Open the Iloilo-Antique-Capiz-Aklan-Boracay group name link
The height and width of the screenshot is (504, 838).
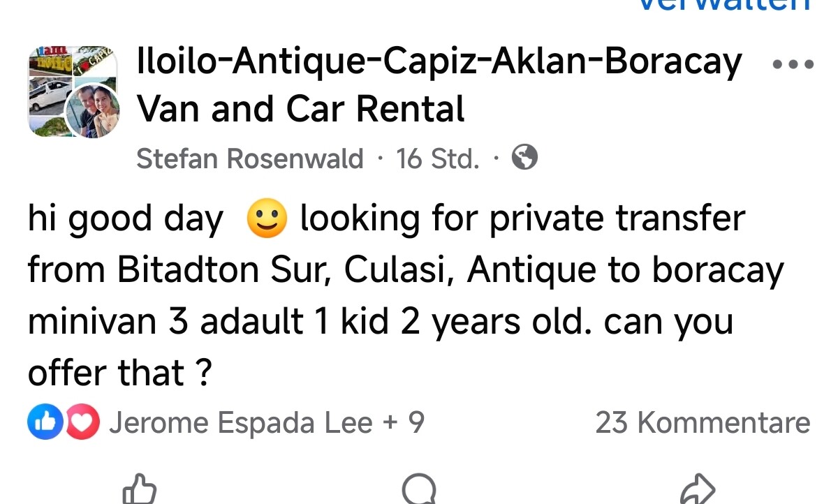439,63
